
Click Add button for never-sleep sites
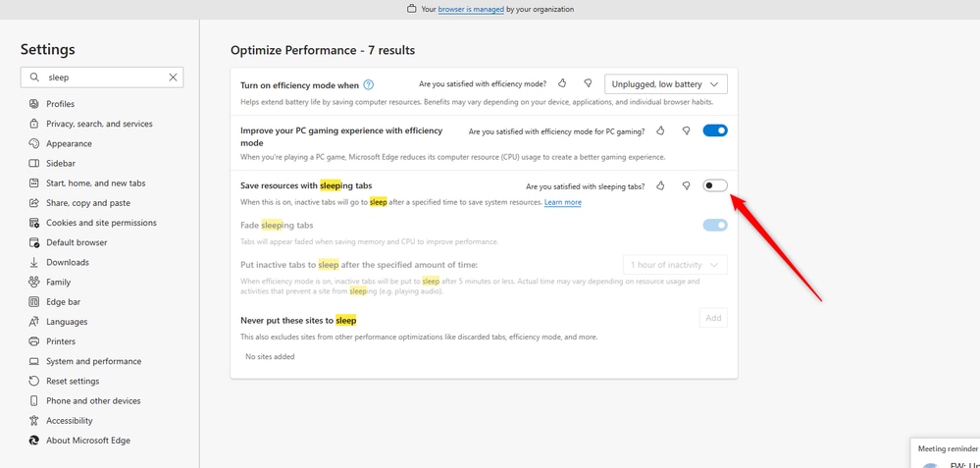(713, 318)
